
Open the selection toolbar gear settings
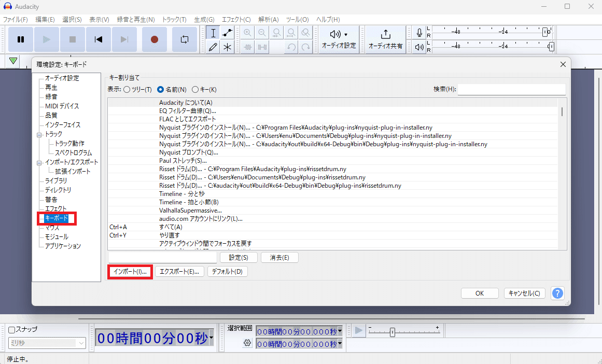click(x=247, y=343)
